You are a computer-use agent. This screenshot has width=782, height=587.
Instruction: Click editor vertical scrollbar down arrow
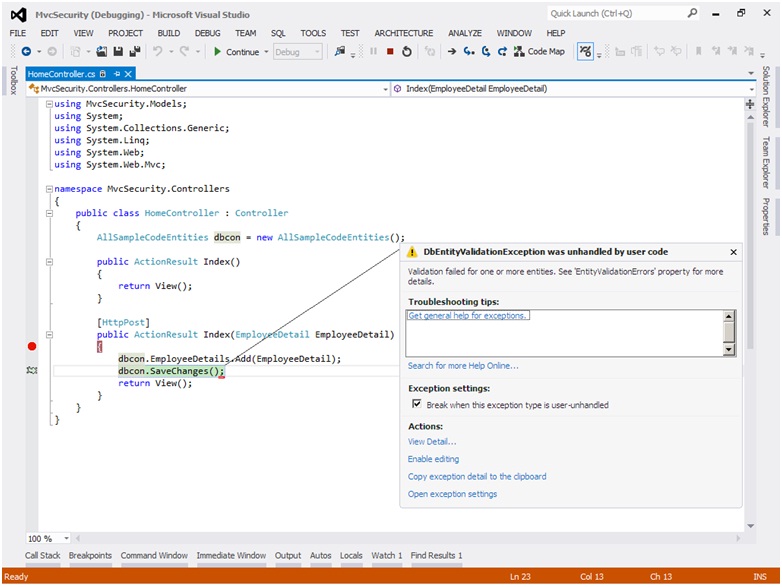750,526
